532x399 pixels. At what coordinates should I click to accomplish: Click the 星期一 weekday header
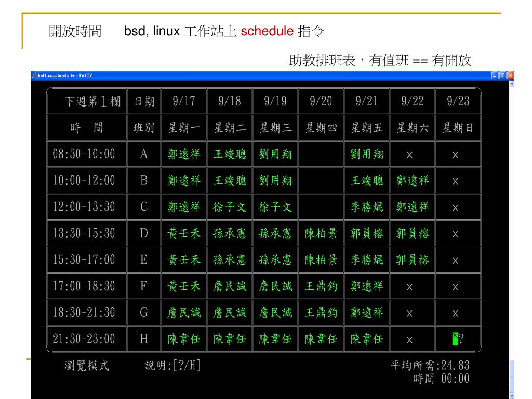click(184, 128)
